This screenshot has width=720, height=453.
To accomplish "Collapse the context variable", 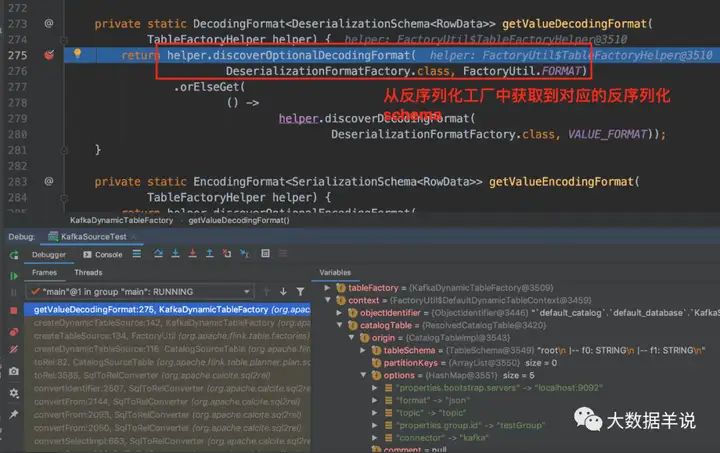I will coord(327,300).
